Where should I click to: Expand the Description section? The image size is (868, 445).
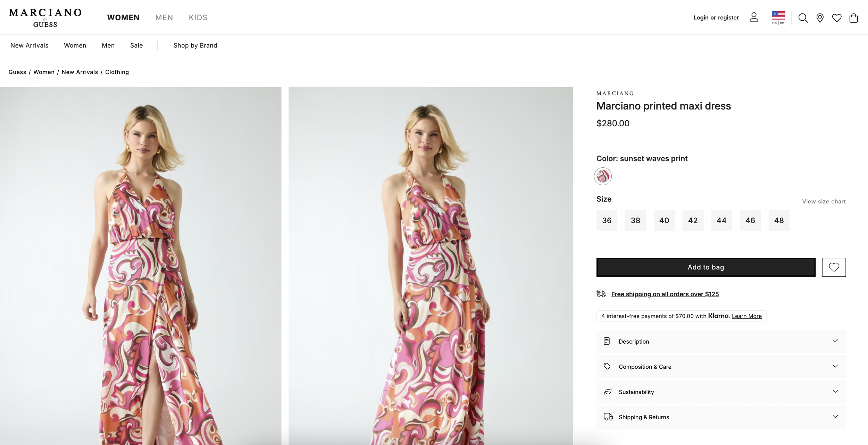coord(721,341)
